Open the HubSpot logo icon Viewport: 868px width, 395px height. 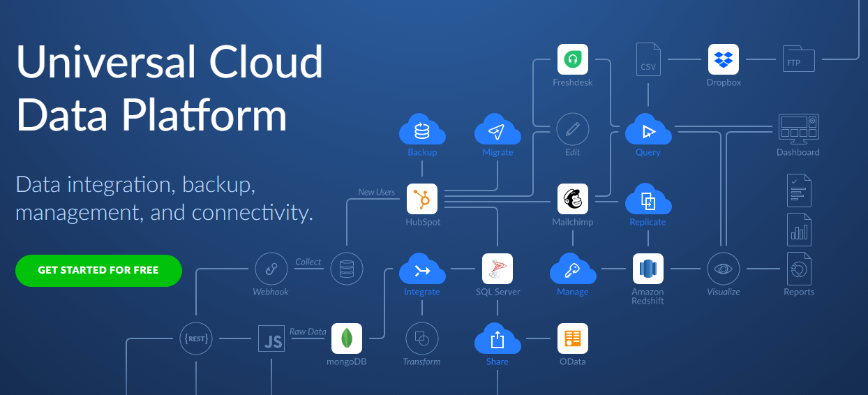[422, 199]
